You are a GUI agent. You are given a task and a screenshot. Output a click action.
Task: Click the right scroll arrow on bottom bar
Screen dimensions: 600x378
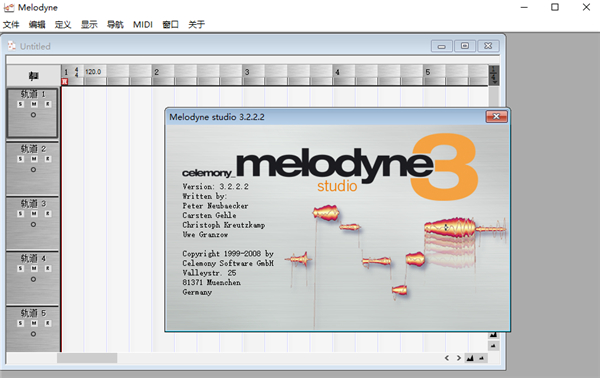click(458, 358)
